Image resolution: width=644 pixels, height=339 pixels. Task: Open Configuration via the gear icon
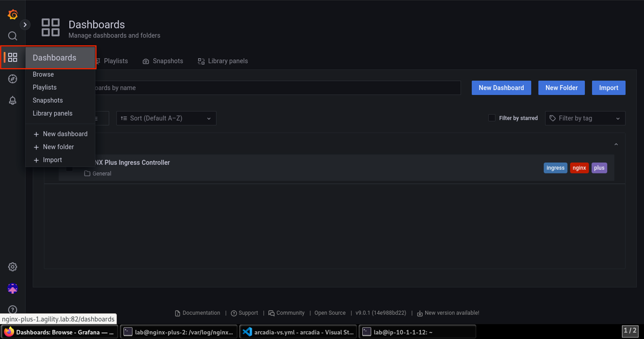click(x=13, y=267)
